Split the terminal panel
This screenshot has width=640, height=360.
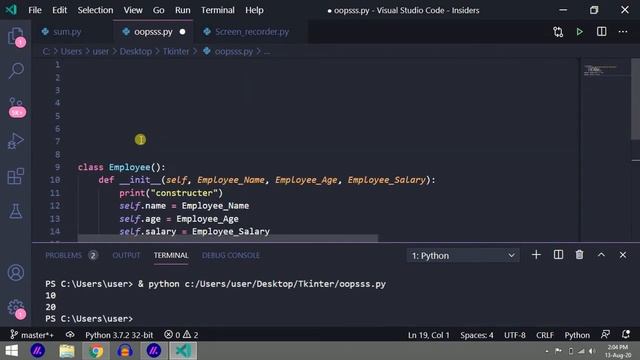[558, 255]
